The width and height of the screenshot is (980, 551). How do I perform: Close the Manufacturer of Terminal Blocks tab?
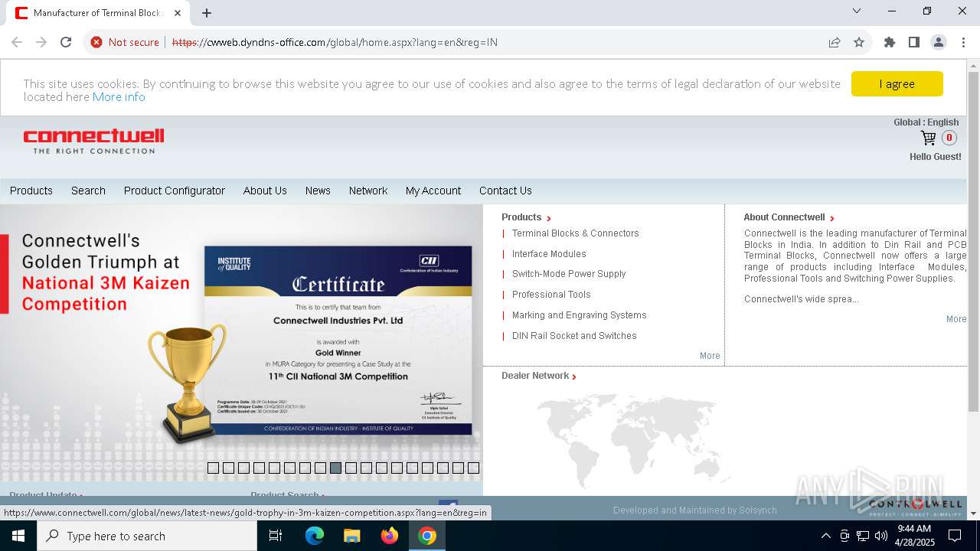(178, 13)
